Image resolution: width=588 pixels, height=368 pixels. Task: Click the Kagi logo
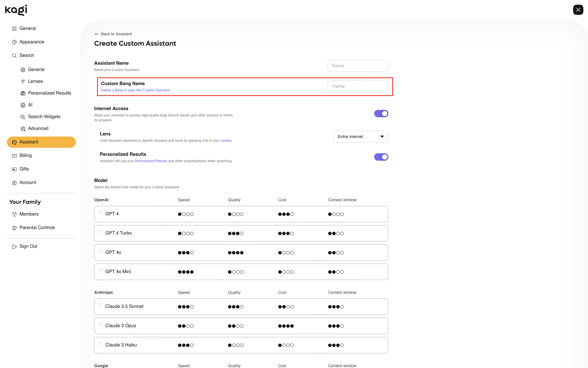coord(16,10)
